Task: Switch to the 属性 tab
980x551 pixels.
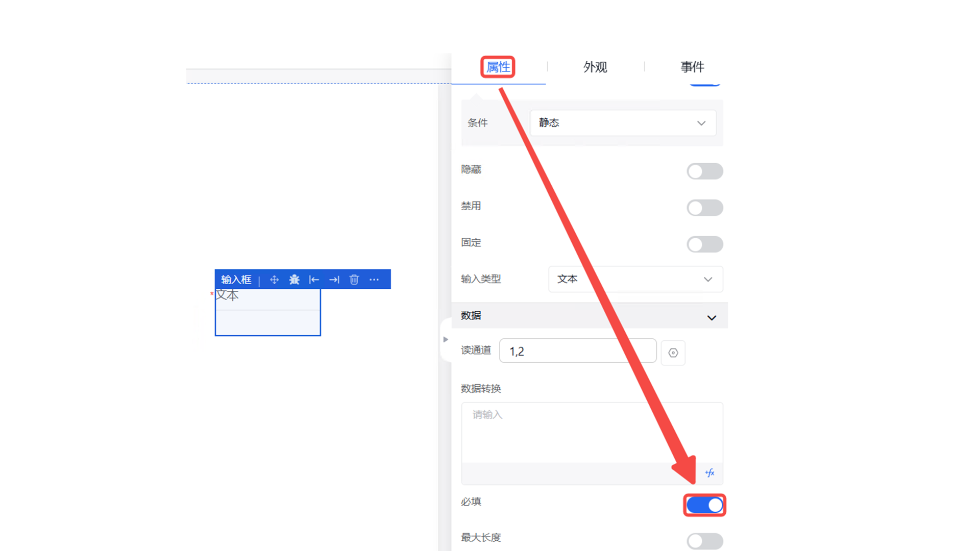Action: [498, 67]
